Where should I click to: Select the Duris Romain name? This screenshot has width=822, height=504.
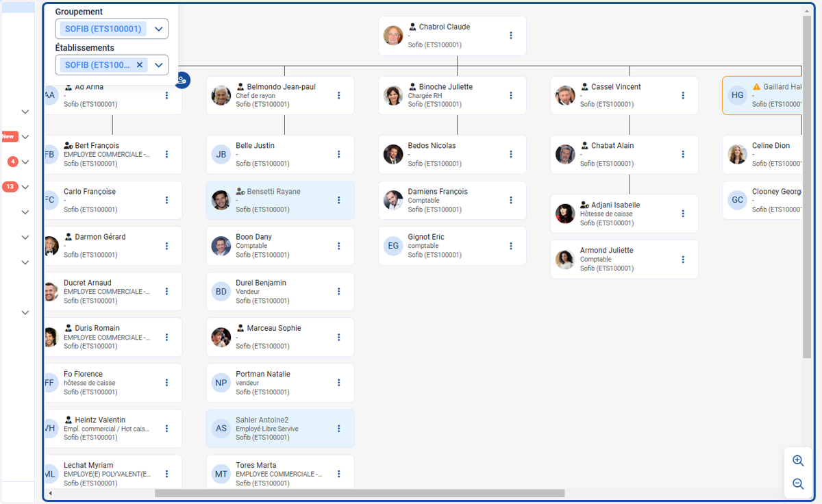[97, 329]
